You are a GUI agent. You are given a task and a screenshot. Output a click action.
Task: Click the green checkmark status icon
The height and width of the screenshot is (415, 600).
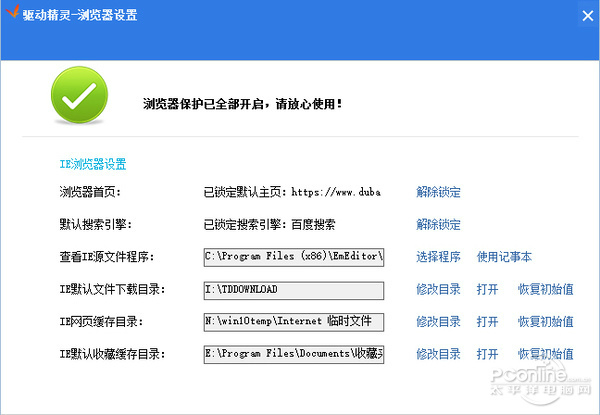click(79, 95)
